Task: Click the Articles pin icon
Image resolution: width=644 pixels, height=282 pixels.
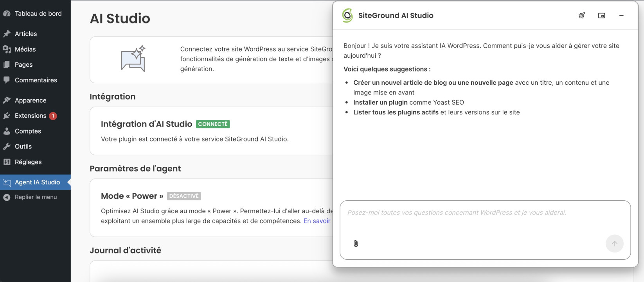Action: (7, 34)
